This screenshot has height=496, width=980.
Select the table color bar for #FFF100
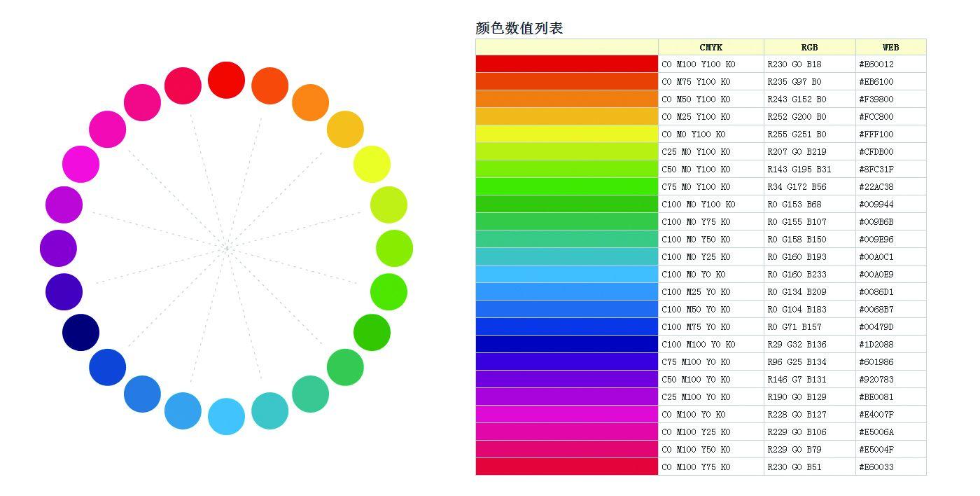point(567,134)
